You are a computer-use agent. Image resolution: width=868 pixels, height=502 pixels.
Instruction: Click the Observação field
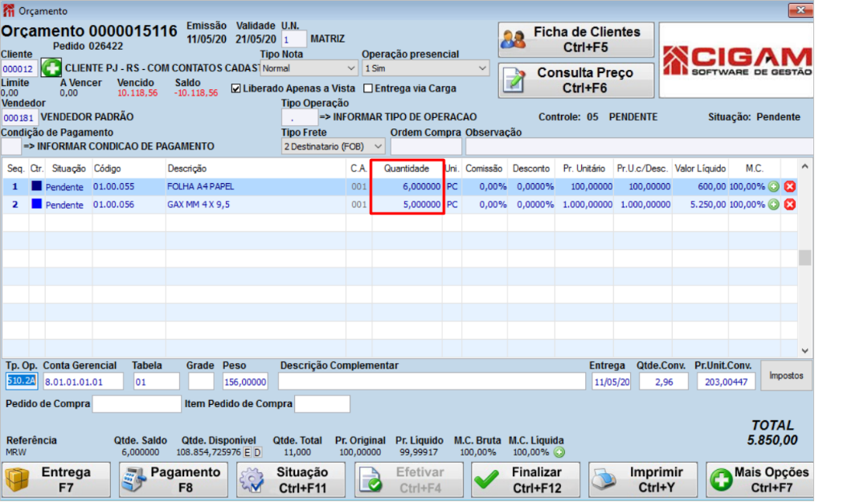pos(640,147)
